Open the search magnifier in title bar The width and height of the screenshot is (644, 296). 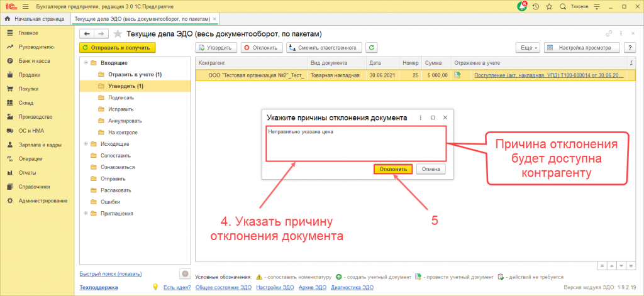[x=563, y=7]
